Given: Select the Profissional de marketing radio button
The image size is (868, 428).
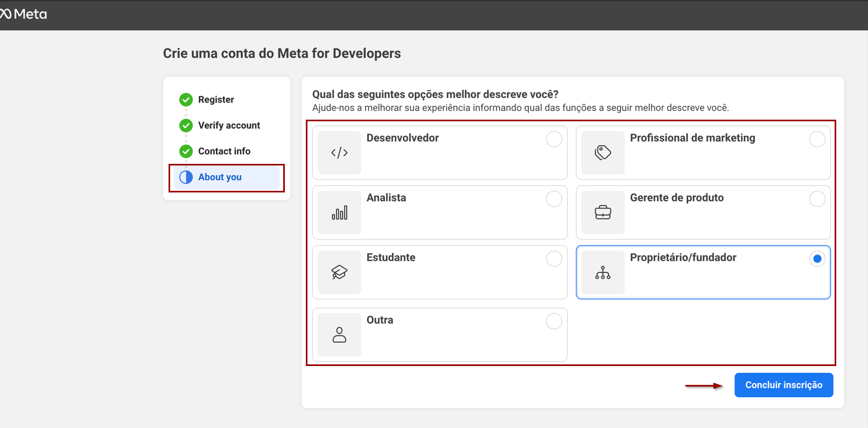Looking at the screenshot, I should pos(817,139).
